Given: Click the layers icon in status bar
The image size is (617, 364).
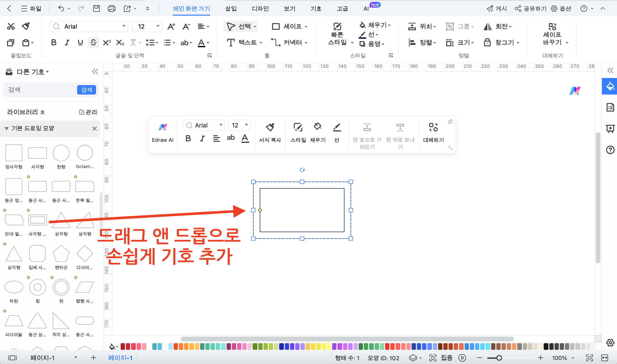Looking at the screenshot, I should (x=413, y=358).
